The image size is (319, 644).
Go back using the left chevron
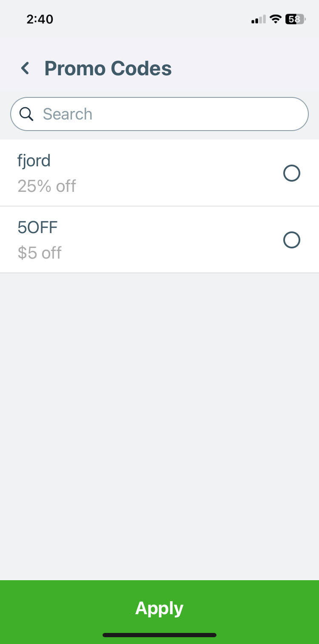[25, 68]
